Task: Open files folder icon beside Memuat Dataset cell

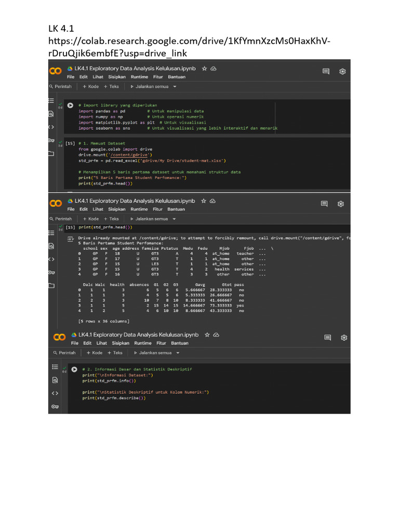Action: (51, 153)
